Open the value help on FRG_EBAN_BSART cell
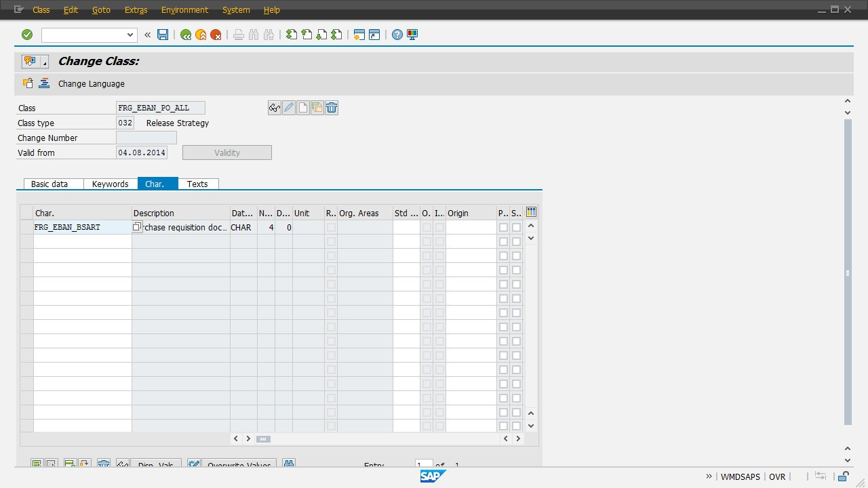This screenshot has height=488, width=868. 137,227
